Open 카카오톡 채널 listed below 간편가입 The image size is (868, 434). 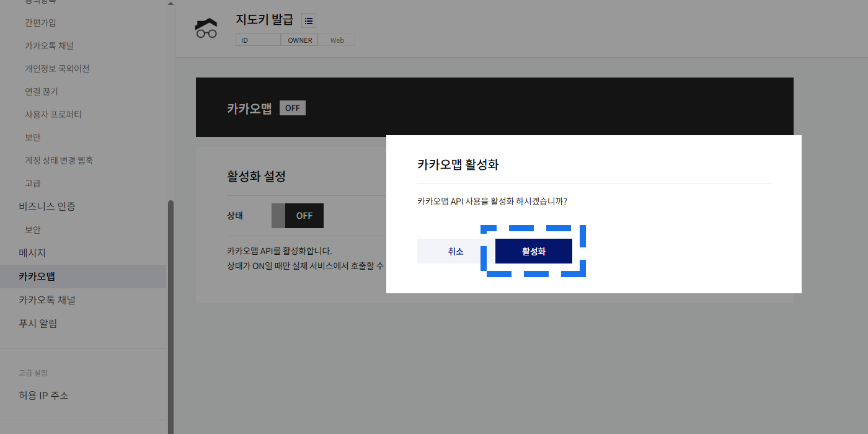click(x=50, y=46)
